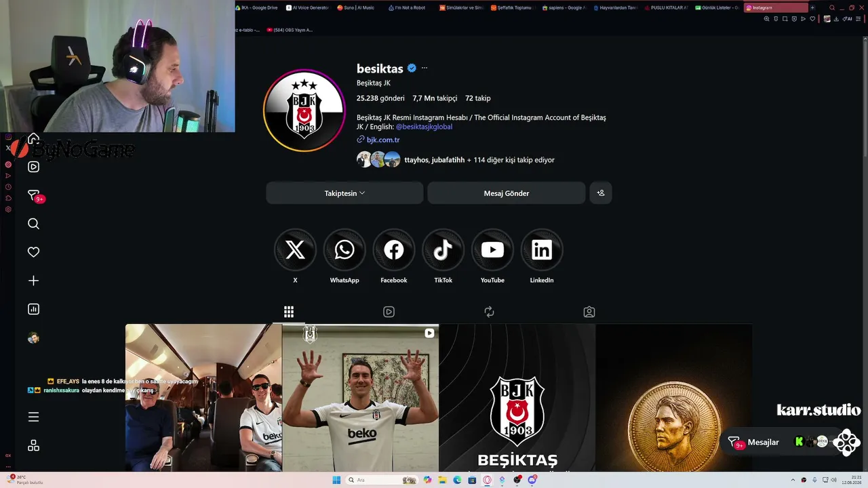Viewport: 868px width, 488px height.
Task: Click the Mesaj Gönder button
Action: pyautogui.click(x=507, y=193)
